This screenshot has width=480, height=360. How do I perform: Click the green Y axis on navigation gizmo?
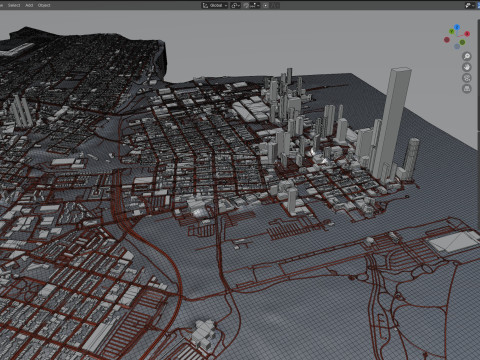(x=451, y=31)
